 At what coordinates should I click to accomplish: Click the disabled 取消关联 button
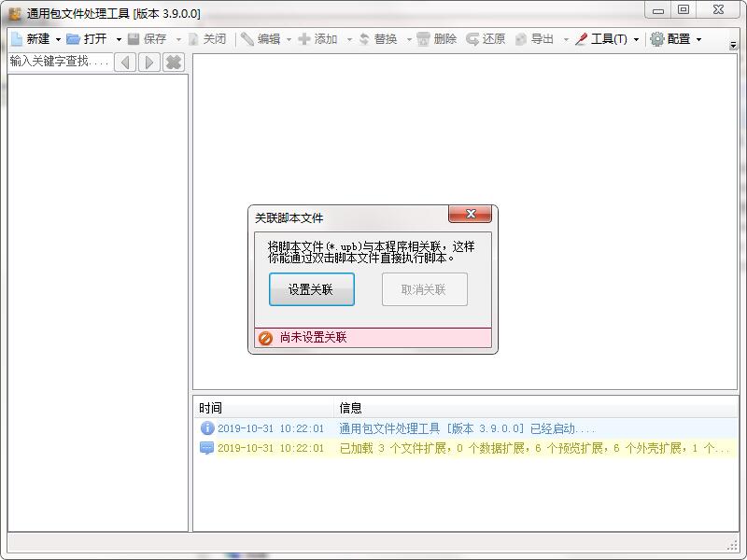tap(424, 289)
